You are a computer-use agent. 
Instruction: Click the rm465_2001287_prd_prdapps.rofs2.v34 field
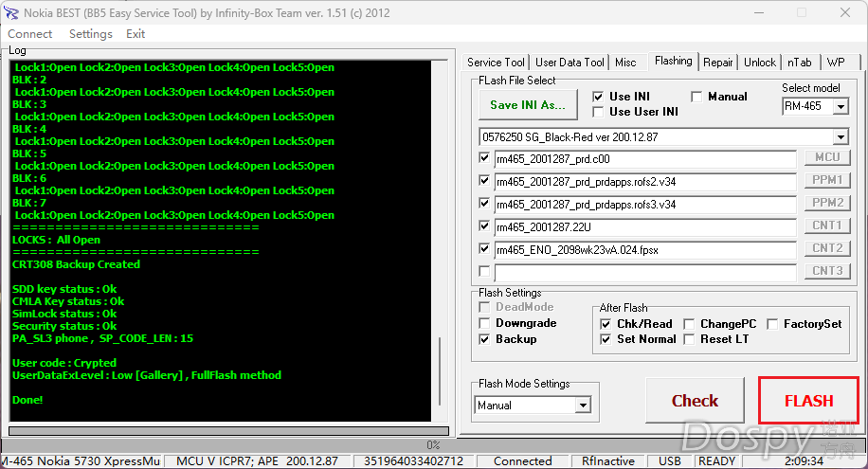pos(645,182)
